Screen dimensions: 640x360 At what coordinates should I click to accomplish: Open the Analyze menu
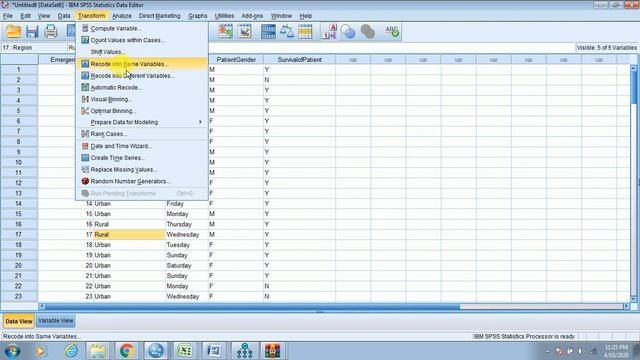122,16
